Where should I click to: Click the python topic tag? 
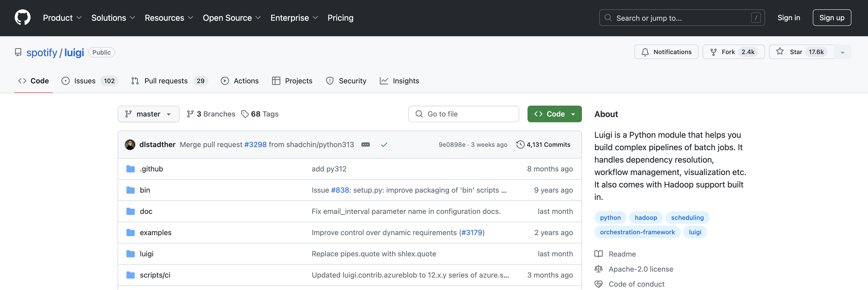tap(610, 218)
